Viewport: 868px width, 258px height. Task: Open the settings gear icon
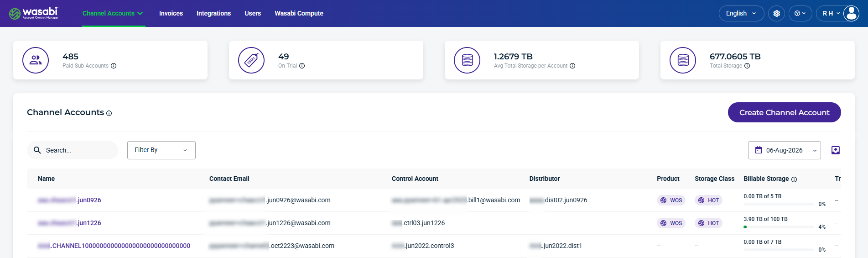[776, 13]
